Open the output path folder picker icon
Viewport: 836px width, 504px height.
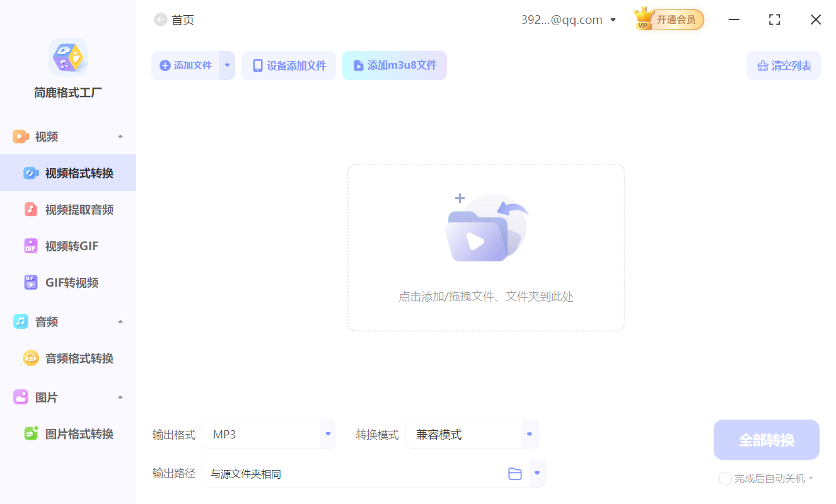coord(514,473)
